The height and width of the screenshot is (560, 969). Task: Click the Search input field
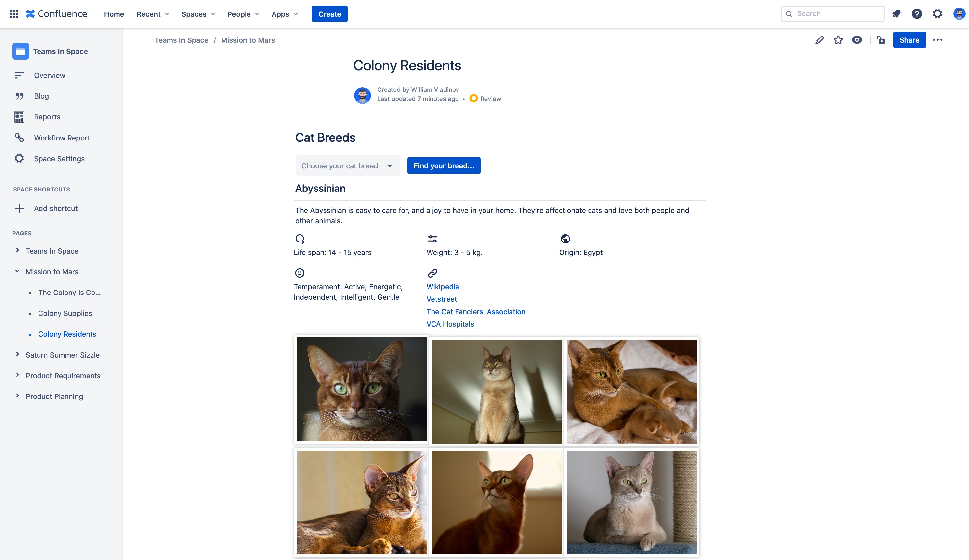832,14
